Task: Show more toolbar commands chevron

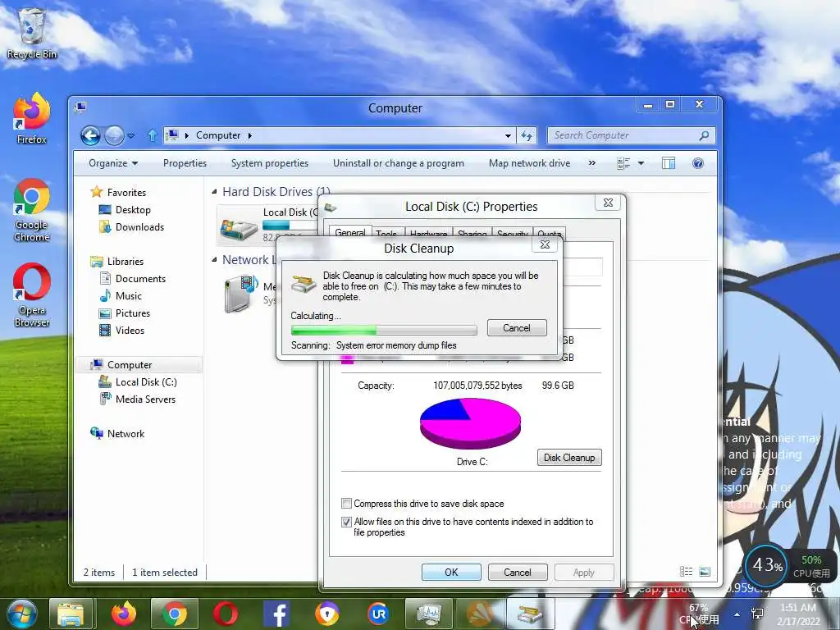Action: point(592,163)
